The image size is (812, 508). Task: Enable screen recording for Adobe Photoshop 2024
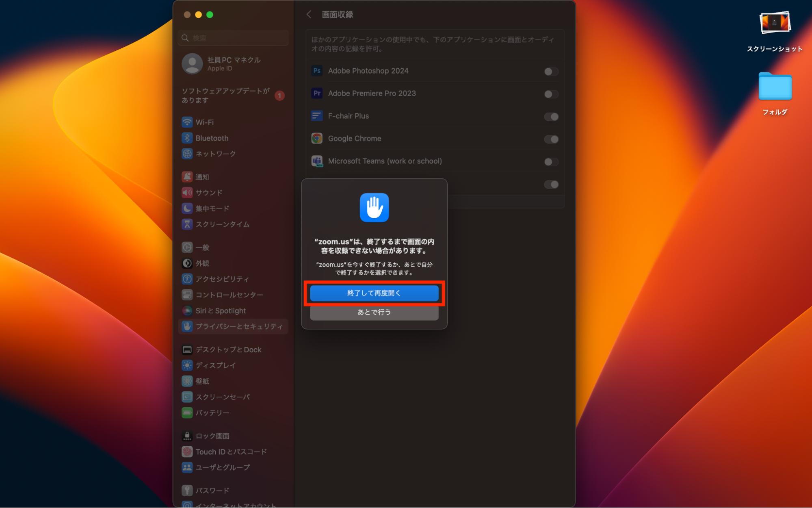coord(550,72)
